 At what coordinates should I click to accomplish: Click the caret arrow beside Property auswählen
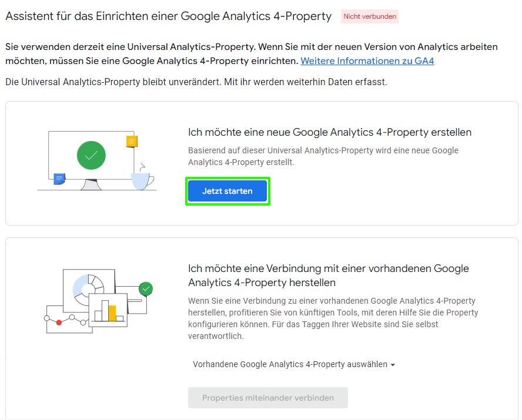(x=393, y=365)
